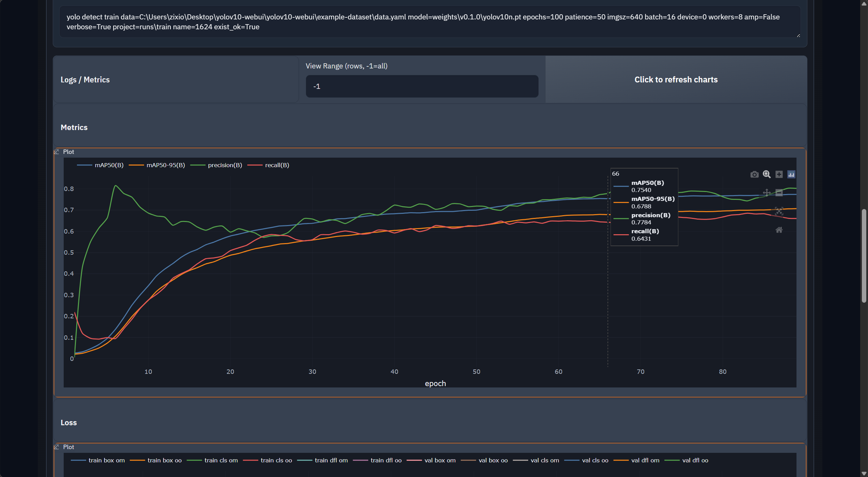Click scrollbar down arrow at bottom
Image resolution: width=868 pixels, height=477 pixels.
(864, 474)
